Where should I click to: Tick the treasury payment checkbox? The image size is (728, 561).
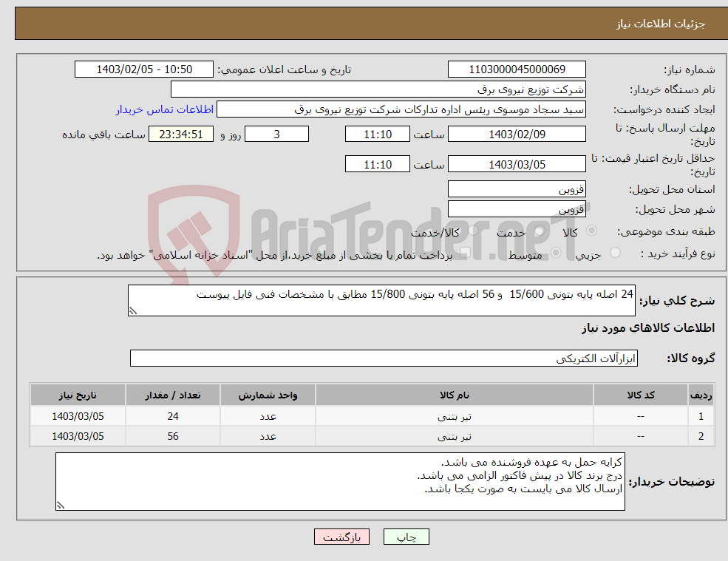tap(465, 253)
